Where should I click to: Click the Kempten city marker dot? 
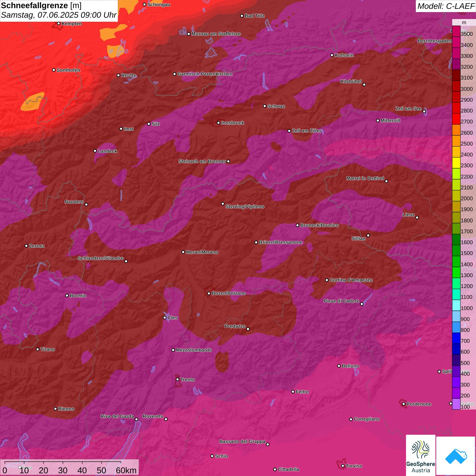(59, 23)
